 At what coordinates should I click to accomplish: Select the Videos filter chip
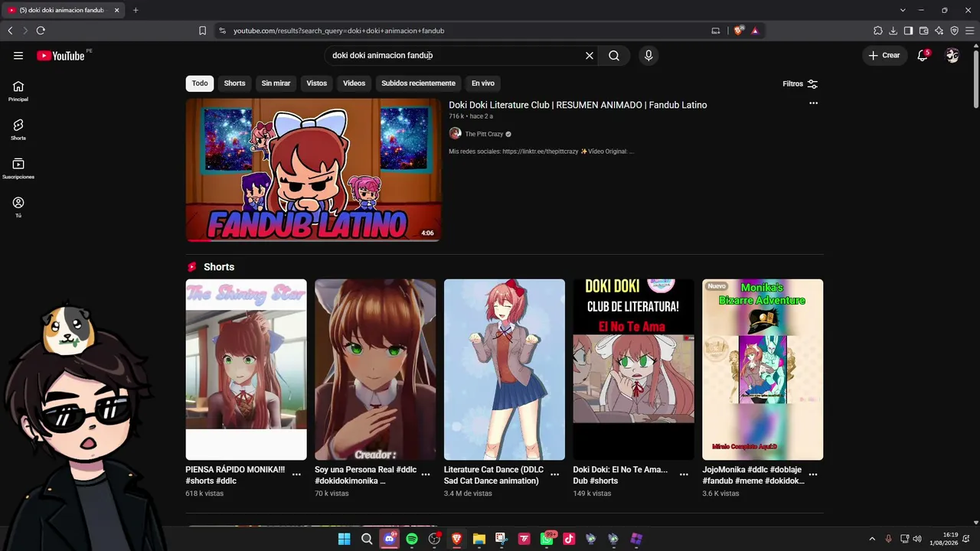(354, 83)
